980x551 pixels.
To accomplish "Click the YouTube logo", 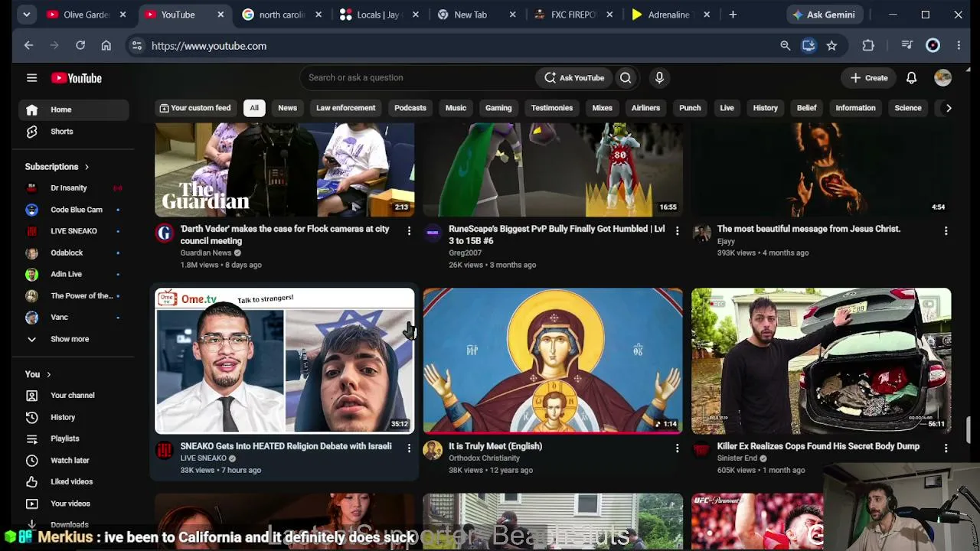I will click(x=77, y=78).
